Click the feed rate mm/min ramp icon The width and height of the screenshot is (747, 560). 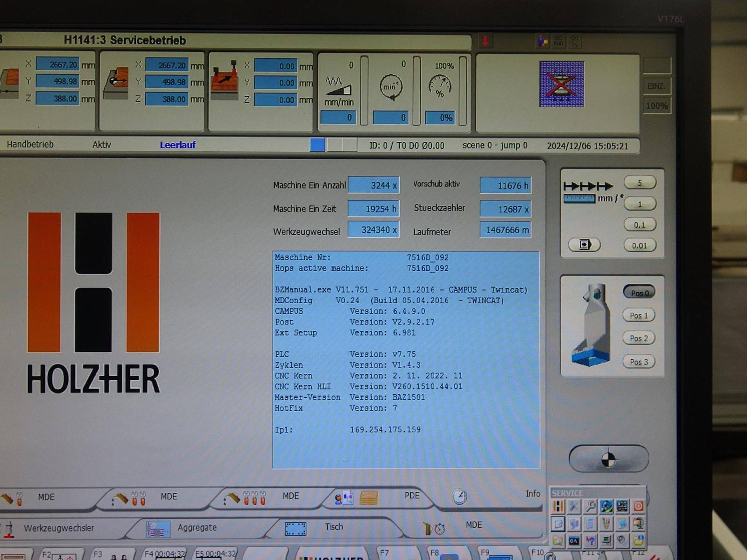click(x=338, y=86)
